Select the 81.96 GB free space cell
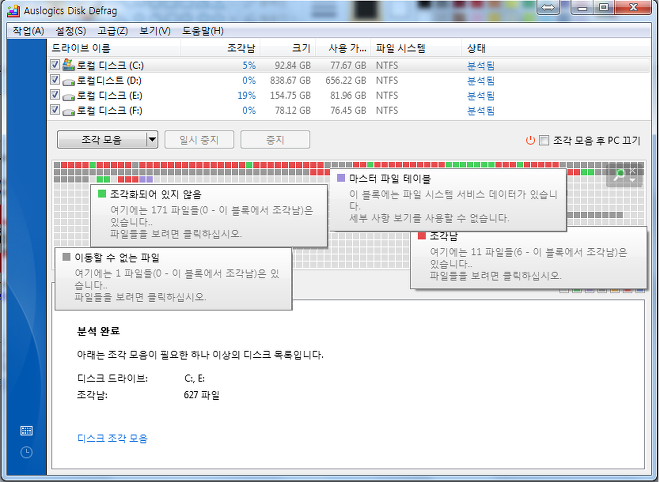660x482 pixels. point(348,96)
